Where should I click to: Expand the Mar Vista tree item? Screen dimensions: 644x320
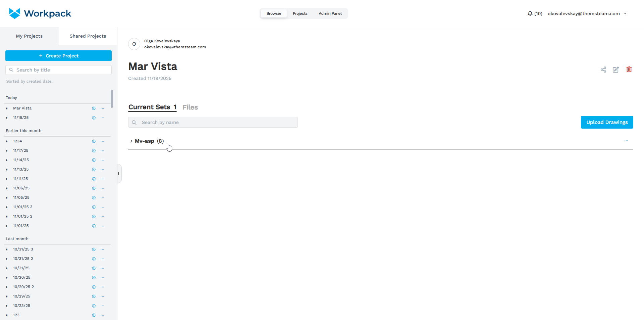7,108
